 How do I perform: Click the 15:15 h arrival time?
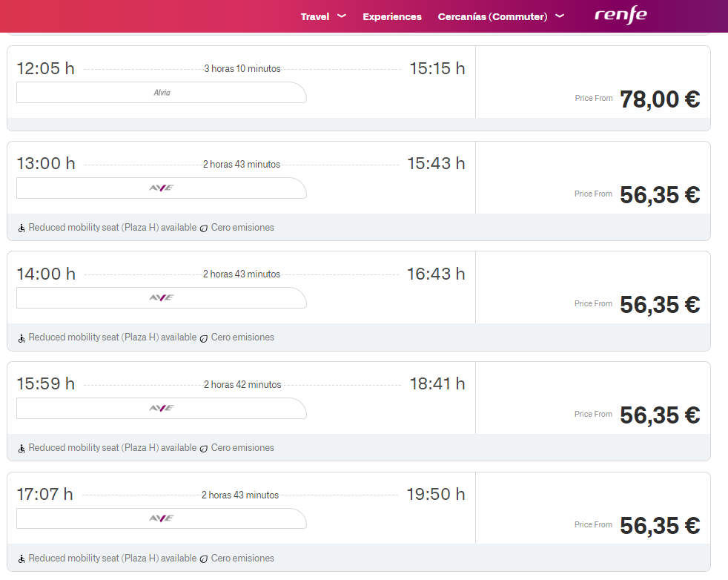437,69
